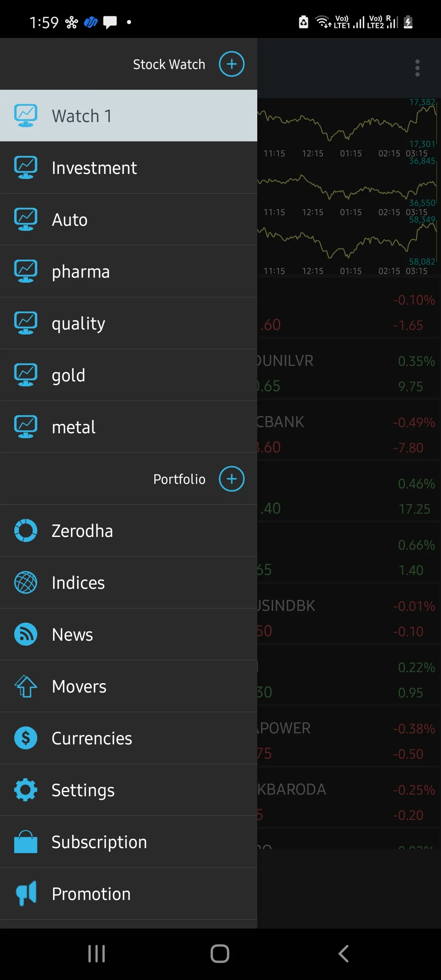Tap the Indices globe icon
This screenshot has height=980, width=441.
(26, 582)
